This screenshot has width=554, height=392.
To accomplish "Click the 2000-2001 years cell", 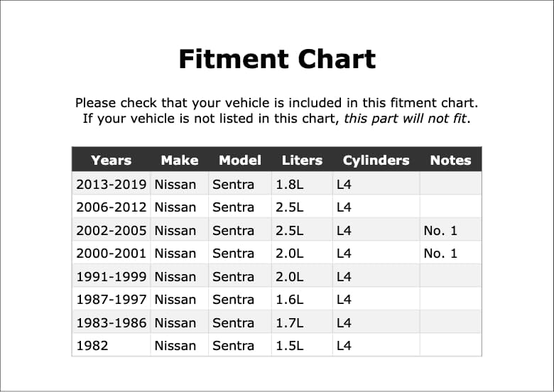I will 112,254.
